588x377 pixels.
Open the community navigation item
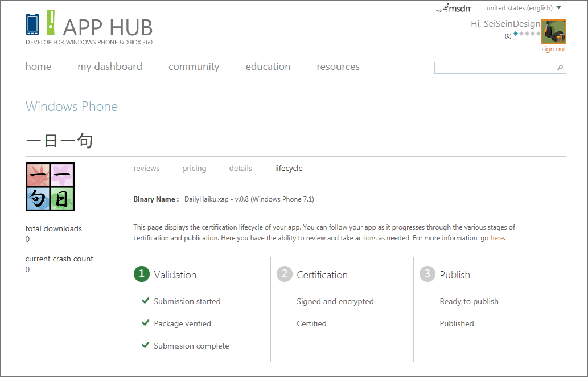194,67
